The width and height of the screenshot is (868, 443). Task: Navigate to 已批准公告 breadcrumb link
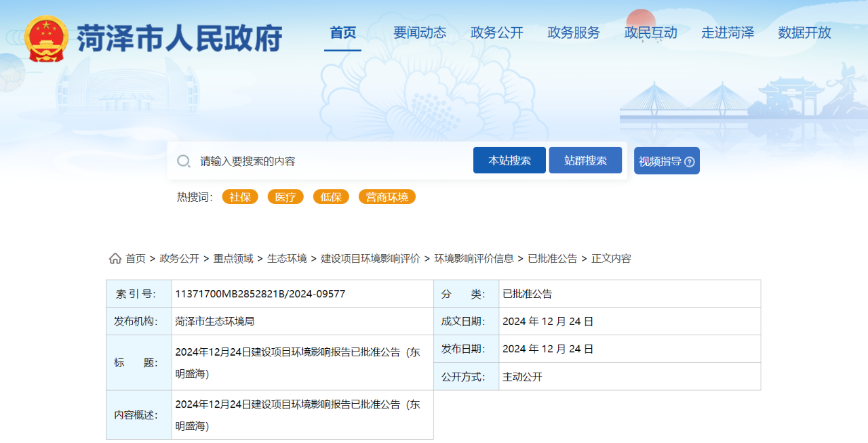pos(552,259)
